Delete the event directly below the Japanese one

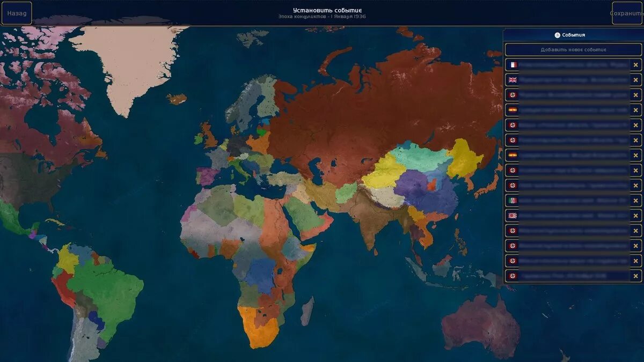click(x=636, y=231)
